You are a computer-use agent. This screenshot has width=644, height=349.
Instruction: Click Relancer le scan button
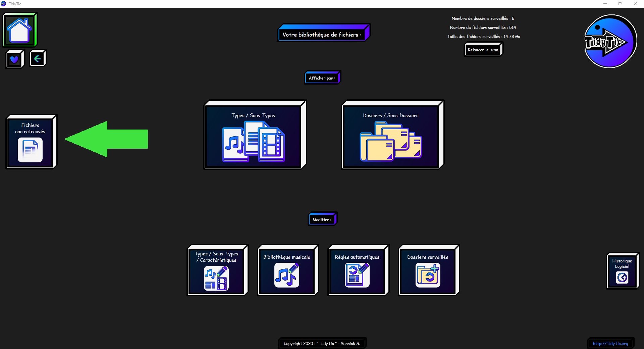tap(483, 50)
